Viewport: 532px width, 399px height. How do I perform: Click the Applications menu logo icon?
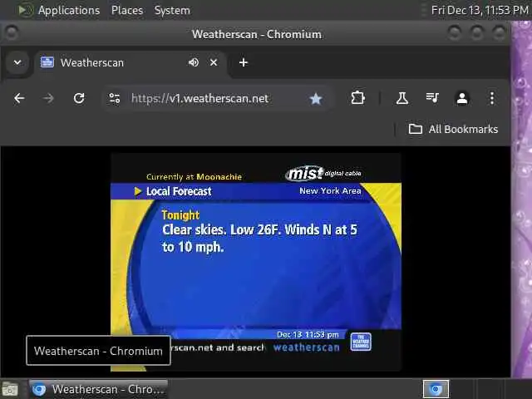[x=26, y=10]
